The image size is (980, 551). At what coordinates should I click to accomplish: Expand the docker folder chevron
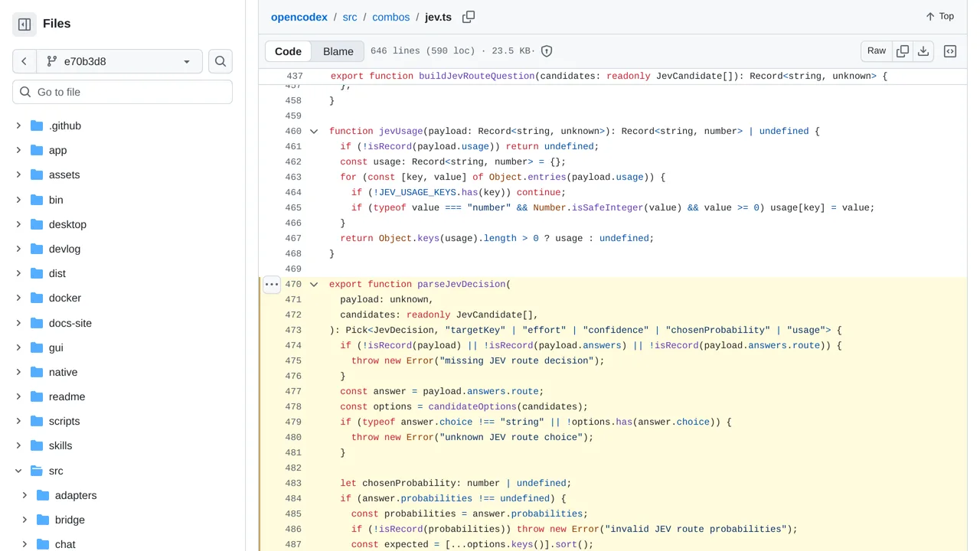[x=18, y=298]
